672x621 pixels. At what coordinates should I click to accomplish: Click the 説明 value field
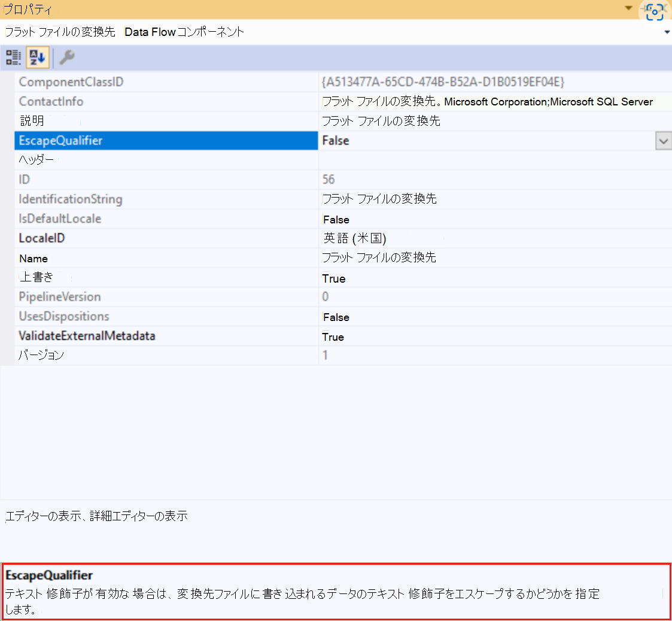point(495,121)
